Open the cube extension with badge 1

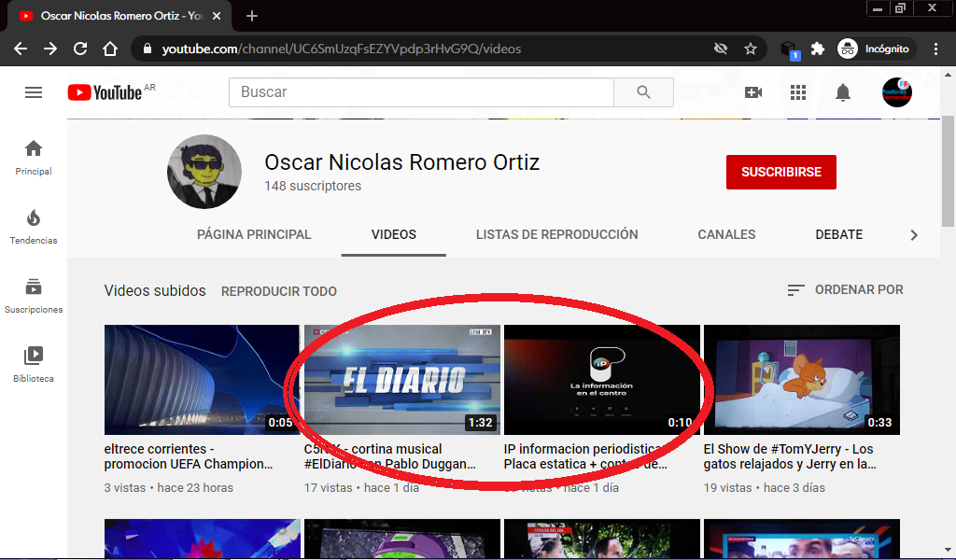(x=790, y=49)
